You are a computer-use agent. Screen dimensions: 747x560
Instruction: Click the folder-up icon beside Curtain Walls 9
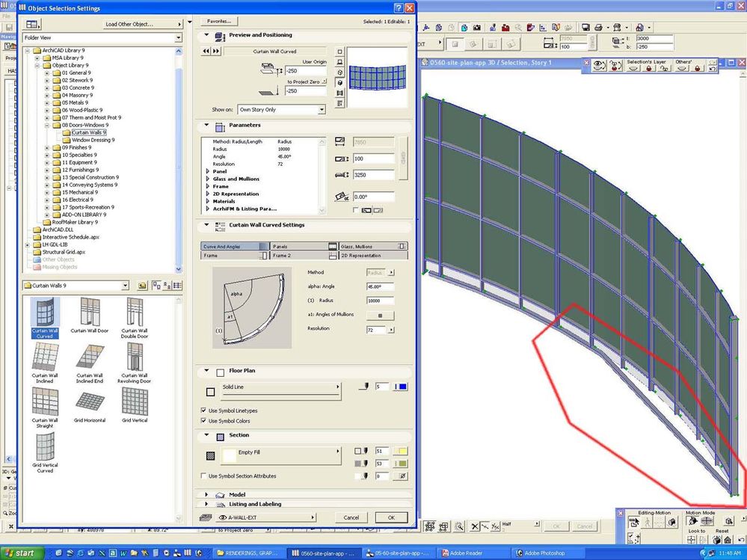click(142, 286)
